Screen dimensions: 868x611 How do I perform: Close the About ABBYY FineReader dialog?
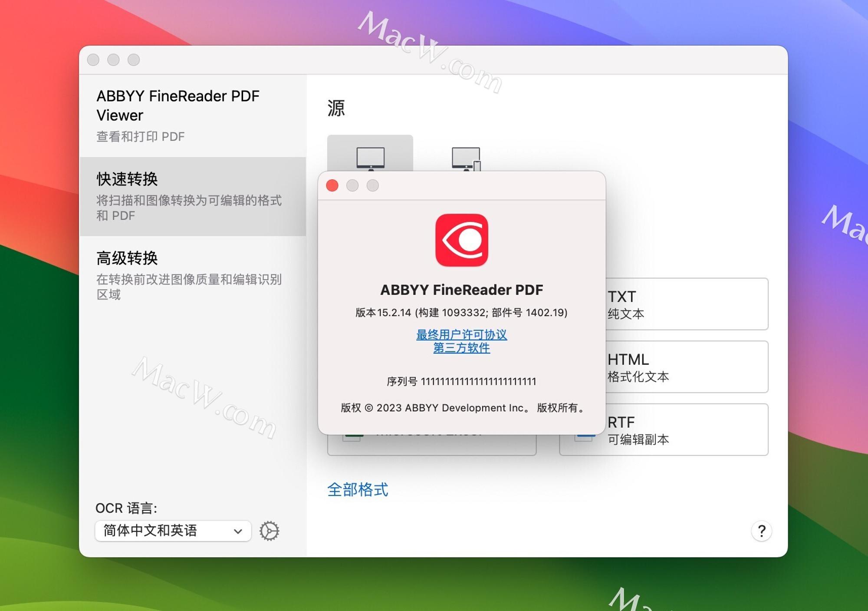tap(332, 185)
